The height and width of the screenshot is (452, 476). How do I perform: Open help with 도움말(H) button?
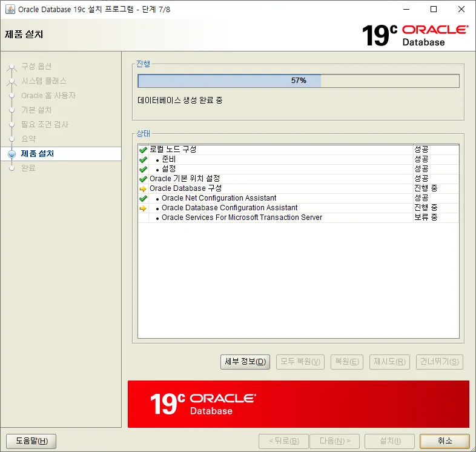coord(31,441)
